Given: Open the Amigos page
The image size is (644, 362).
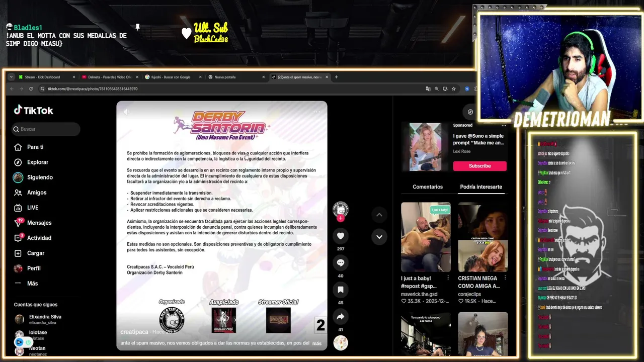Looking at the screenshot, I should pyautogui.click(x=37, y=193).
